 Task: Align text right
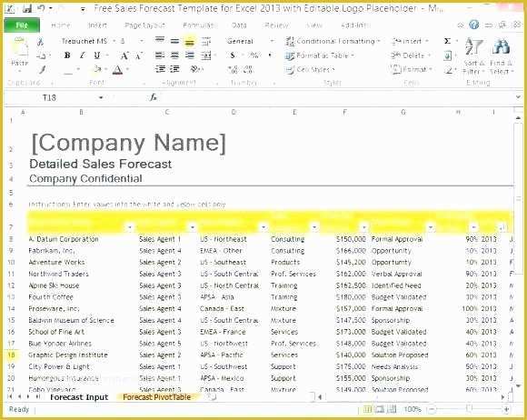pos(190,55)
